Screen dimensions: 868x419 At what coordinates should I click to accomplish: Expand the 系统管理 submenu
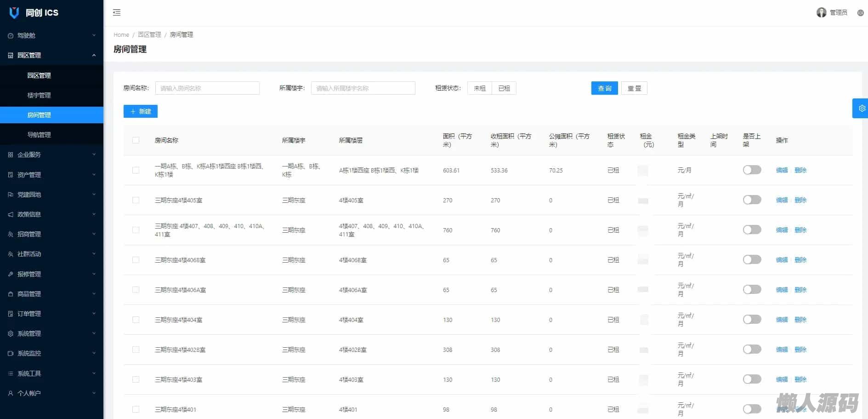(51, 333)
